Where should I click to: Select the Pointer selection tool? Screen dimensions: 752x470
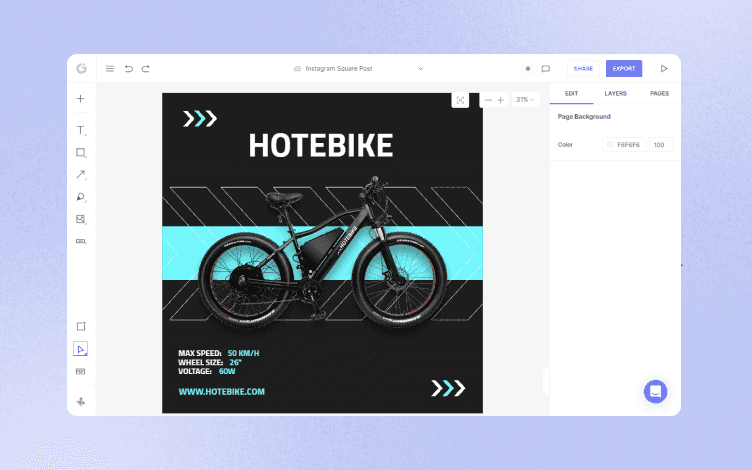81,349
